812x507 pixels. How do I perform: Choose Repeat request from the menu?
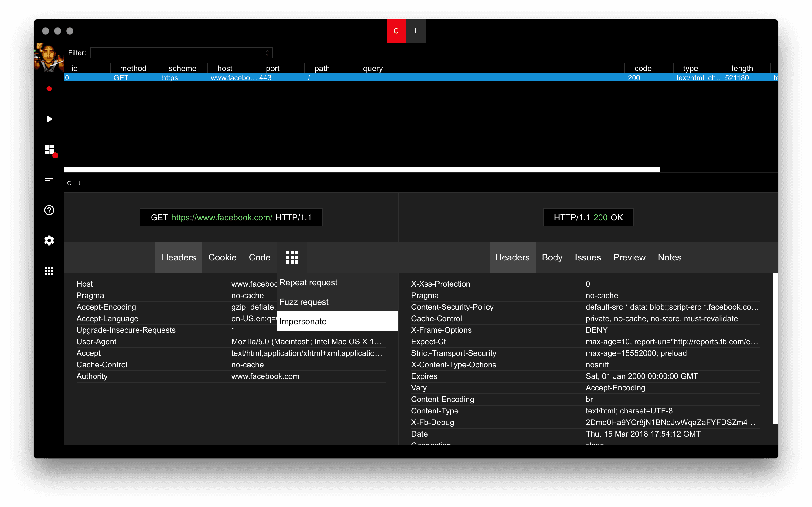point(337,283)
